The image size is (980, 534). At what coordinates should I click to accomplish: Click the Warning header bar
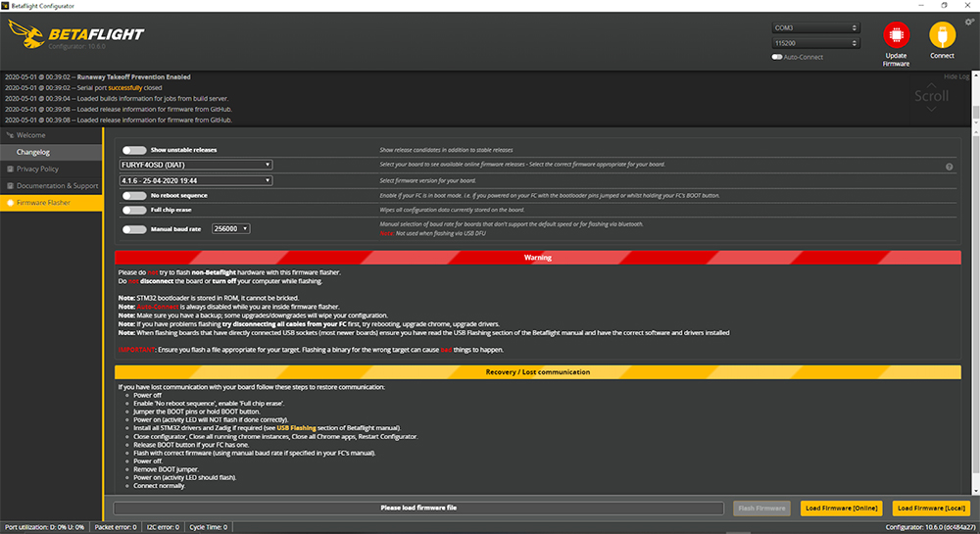(537, 258)
